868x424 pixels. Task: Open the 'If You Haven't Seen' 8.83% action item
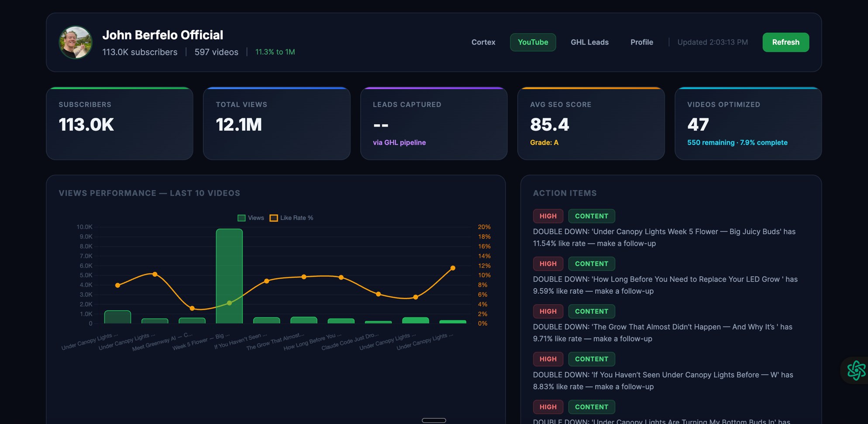pyautogui.click(x=663, y=381)
